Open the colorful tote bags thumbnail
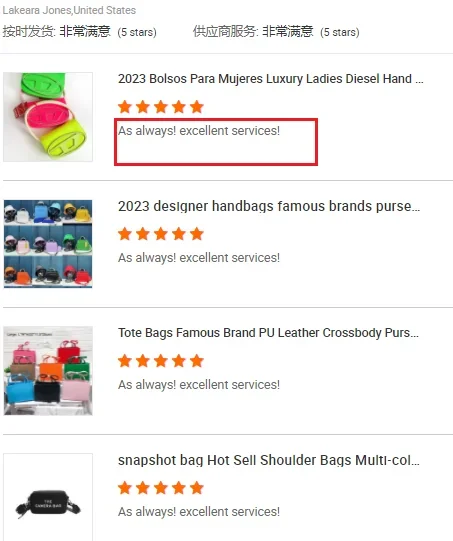 (48, 371)
